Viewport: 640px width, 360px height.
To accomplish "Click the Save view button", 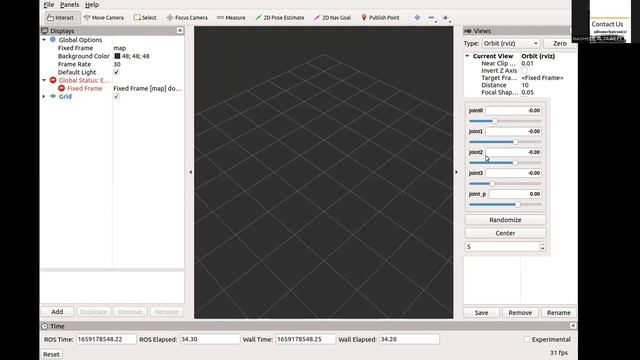I will (x=481, y=313).
